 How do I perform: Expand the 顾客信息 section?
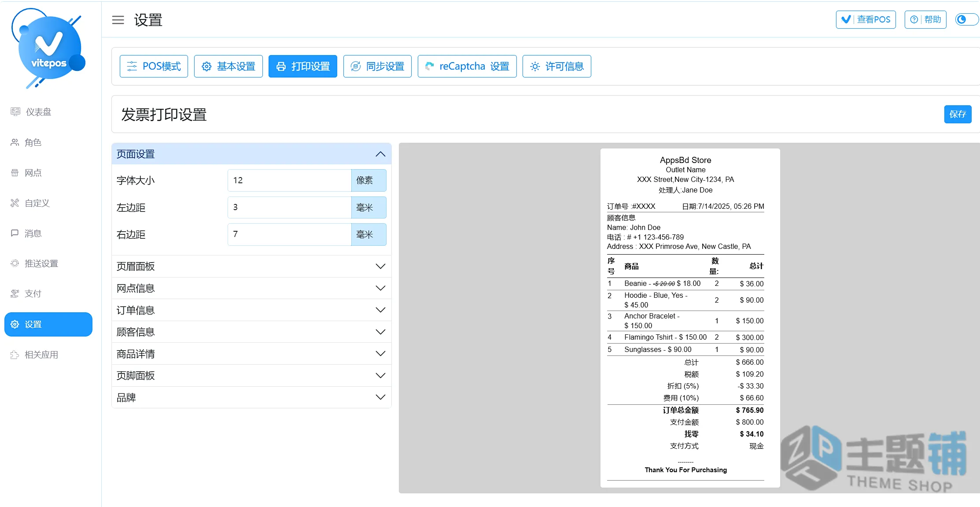(251, 332)
